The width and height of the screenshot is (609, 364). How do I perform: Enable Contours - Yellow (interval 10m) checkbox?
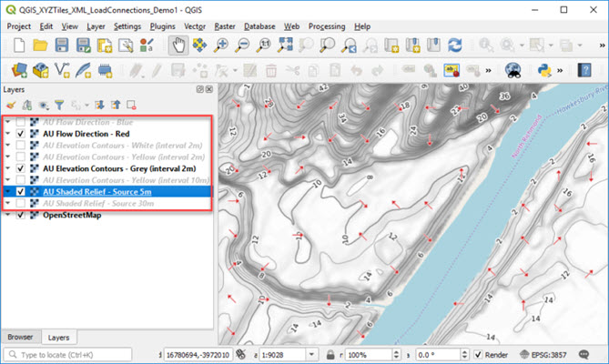[x=21, y=180]
